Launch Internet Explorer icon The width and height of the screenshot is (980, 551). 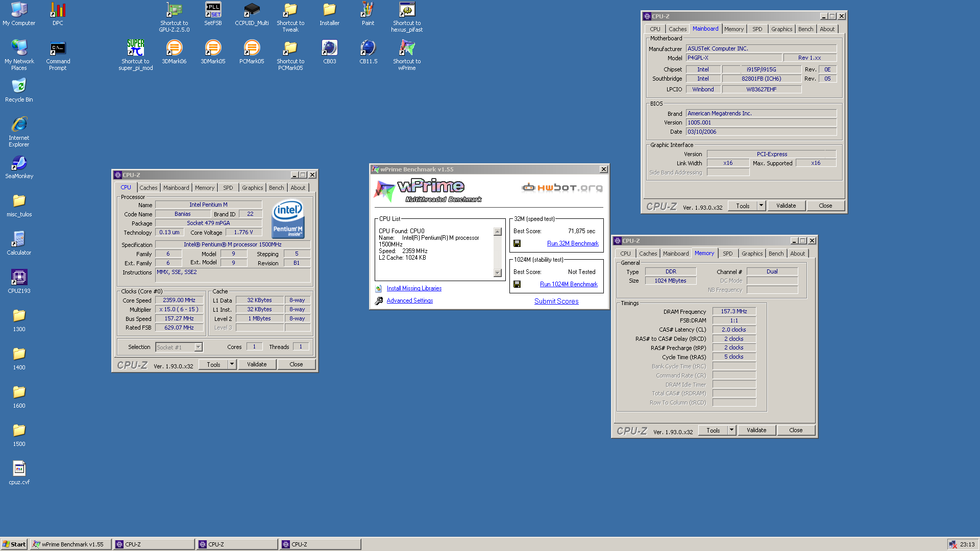[x=19, y=132]
